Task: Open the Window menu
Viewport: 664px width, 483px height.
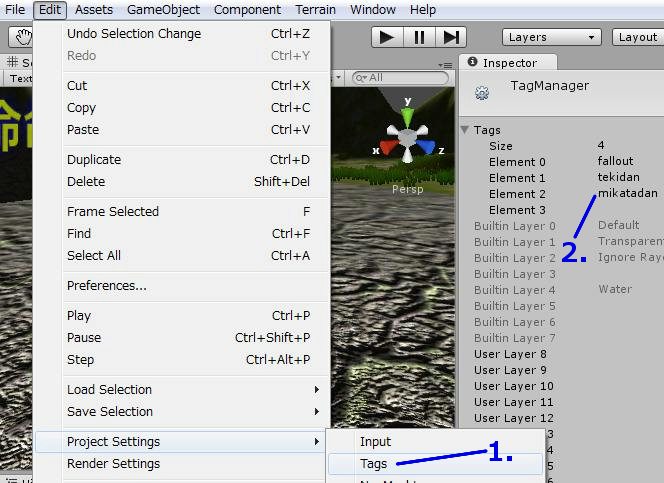Action: pos(373,9)
